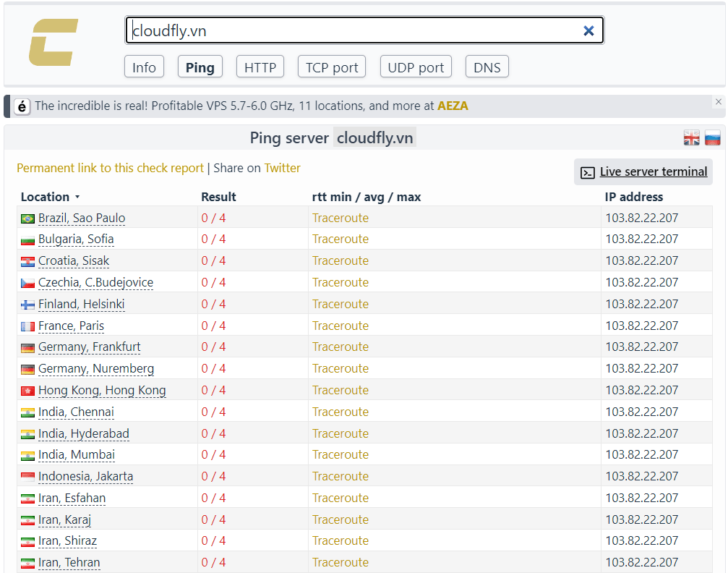Open the Info check tab
This screenshot has width=728, height=573.
(144, 67)
